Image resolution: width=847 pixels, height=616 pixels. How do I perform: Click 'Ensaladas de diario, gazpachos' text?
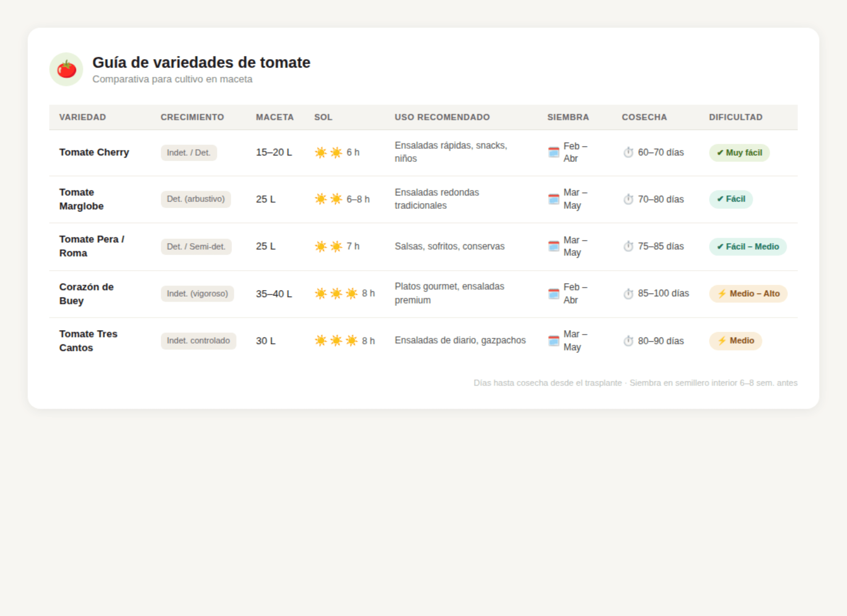point(460,340)
